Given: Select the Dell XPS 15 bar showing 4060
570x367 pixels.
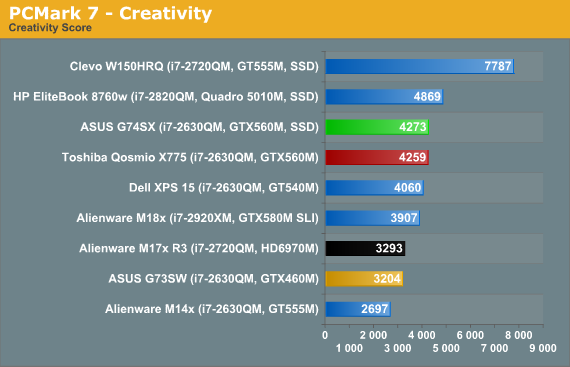Looking at the screenshot, I should [374, 188].
